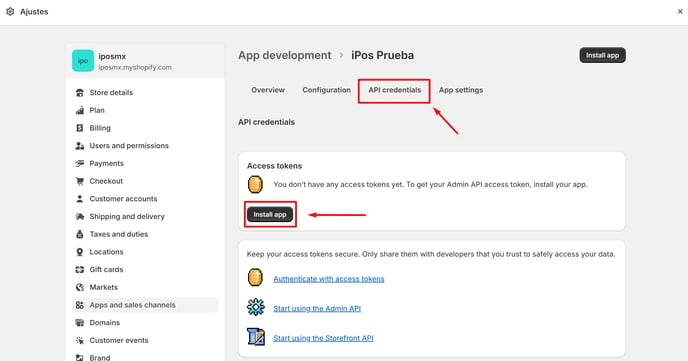
Task: Click the iposmx.myshopify.com store address
Action: [135, 68]
